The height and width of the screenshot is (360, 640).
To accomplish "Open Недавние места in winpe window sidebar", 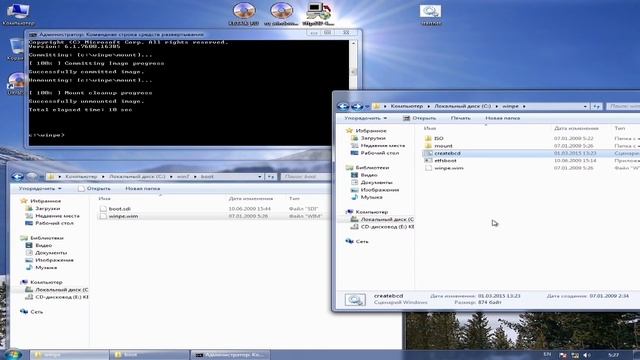I will [383, 146].
